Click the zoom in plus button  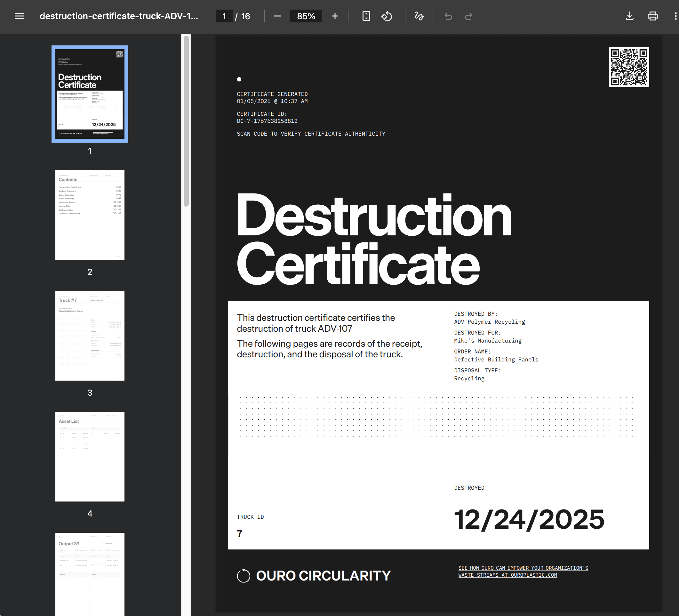pyautogui.click(x=335, y=16)
